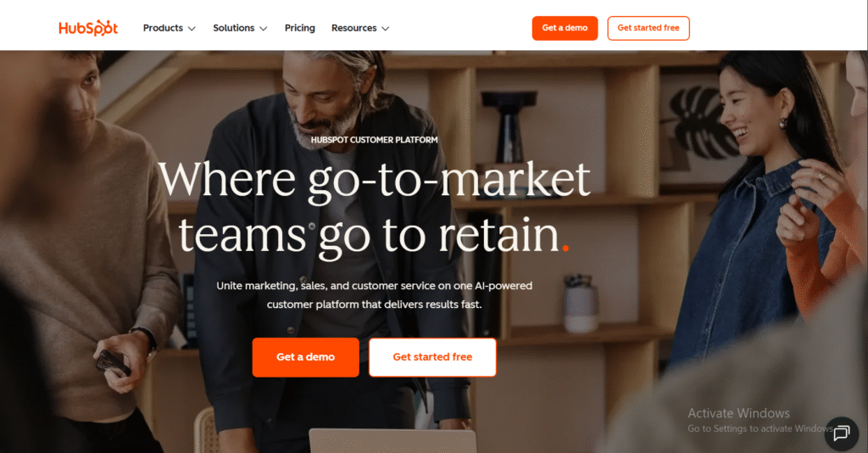Open the Solutions menu label
This screenshot has height=453, width=868.
(x=234, y=28)
